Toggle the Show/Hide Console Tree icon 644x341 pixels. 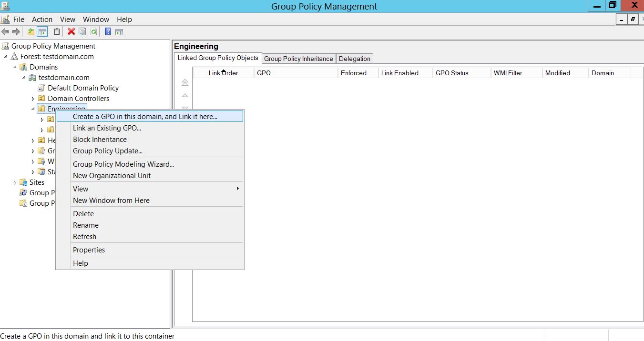pos(42,32)
